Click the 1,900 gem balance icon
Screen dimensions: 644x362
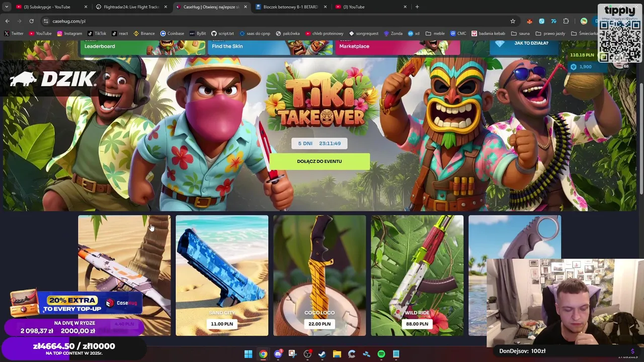point(574,67)
